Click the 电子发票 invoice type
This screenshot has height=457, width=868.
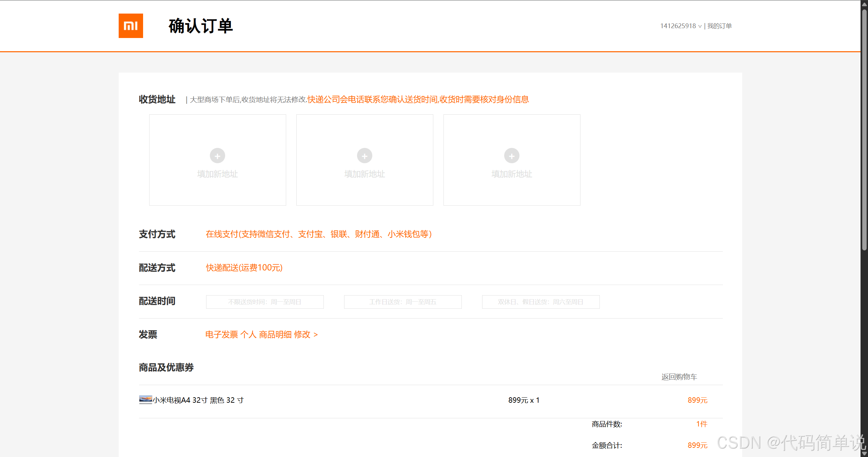click(222, 335)
